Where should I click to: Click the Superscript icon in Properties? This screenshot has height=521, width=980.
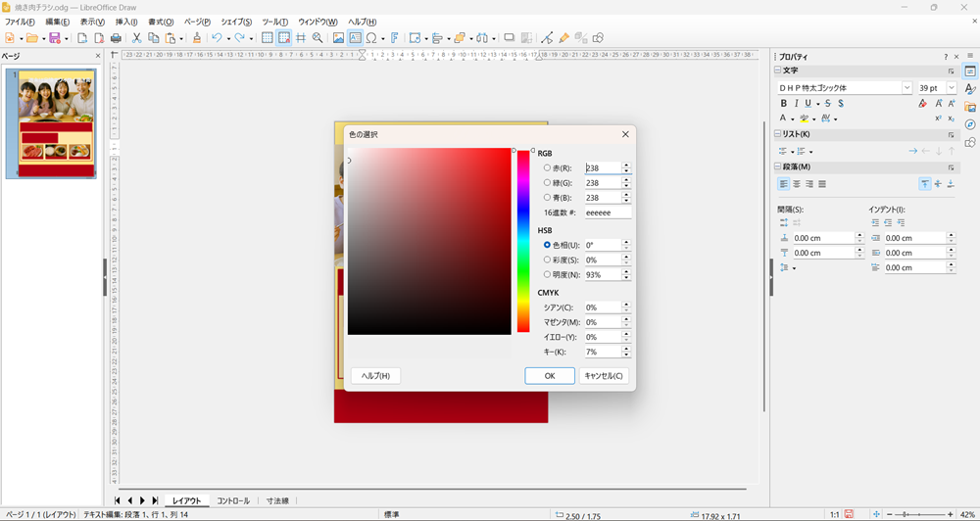pyautogui.click(x=938, y=118)
